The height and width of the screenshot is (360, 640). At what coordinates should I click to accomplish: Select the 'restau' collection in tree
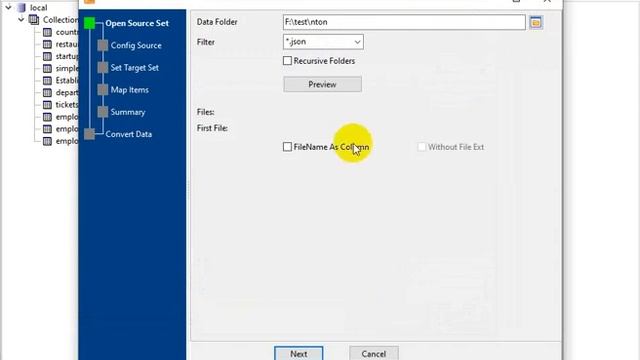click(x=67, y=44)
